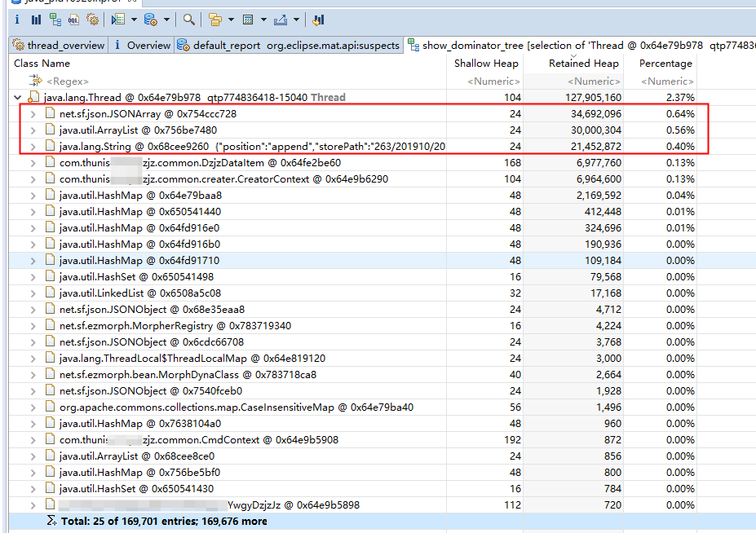This screenshot has height=533, width=756.
Task: Expand HashMap @ 0x64e79baa8 node
Action: coord(33,195)
